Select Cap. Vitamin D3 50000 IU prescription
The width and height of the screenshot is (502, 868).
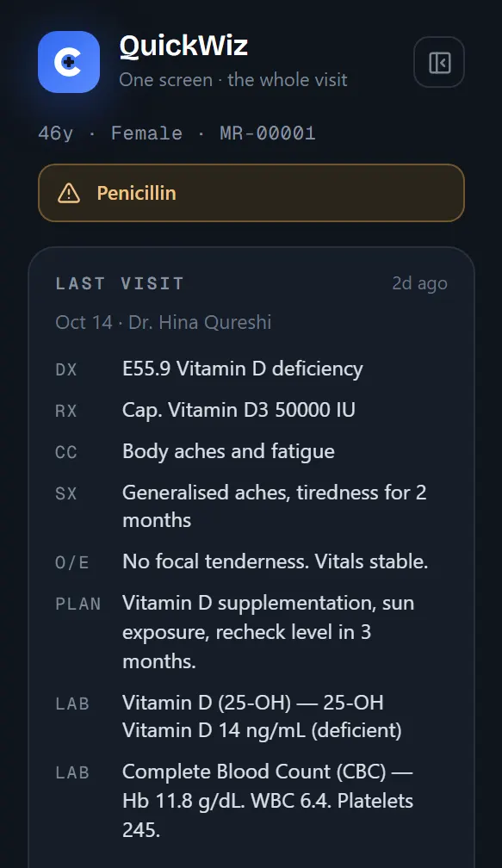pyautogui.click(x=239, y=410)
